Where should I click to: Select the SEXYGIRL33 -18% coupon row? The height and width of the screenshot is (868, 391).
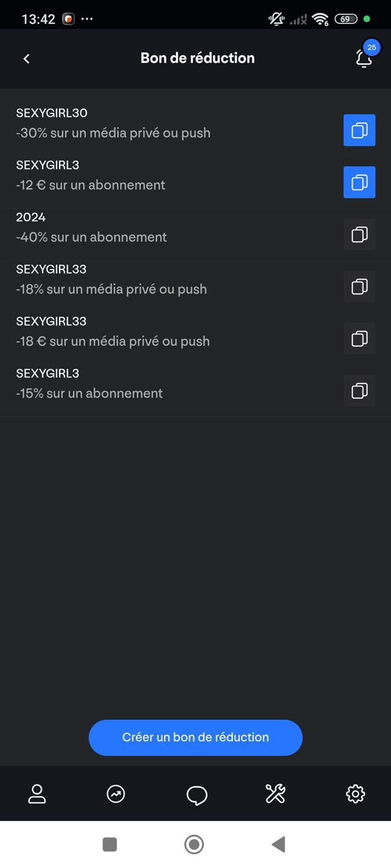tap(195, 286)
